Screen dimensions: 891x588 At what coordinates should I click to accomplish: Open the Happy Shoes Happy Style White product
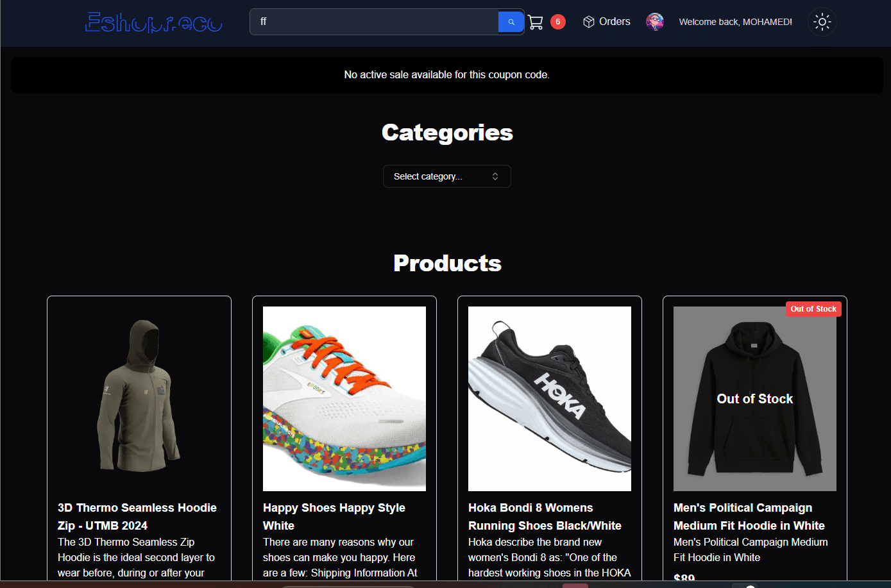334,516
